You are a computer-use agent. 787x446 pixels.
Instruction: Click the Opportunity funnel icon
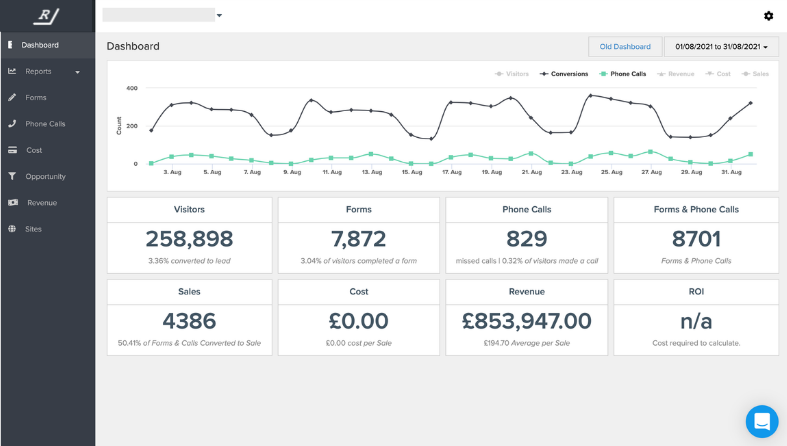[x=11, y=176]
